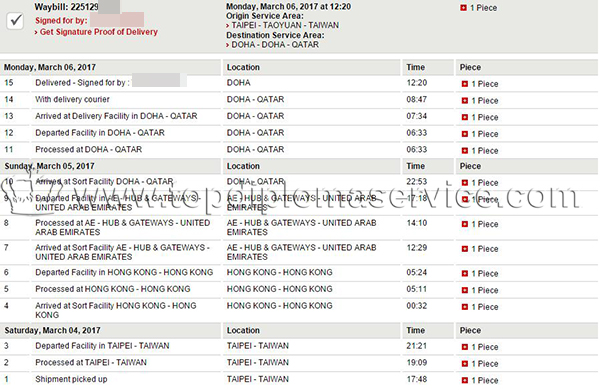Click Arrived at Sort Facility HONG KONG status text
Screen dimensions: 600x390
pyautogui.click(x=116, y=310)
